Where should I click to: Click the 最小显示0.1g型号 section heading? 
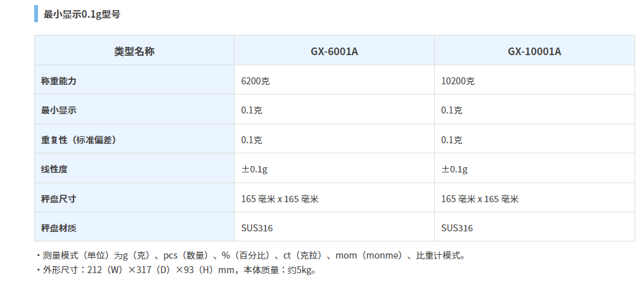[x=82, y=13]
